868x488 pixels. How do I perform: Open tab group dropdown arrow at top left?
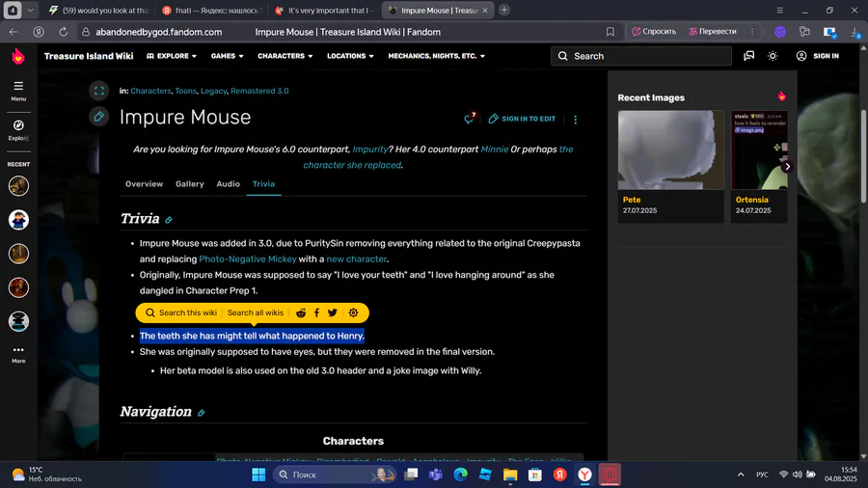(x=31, y=10)
